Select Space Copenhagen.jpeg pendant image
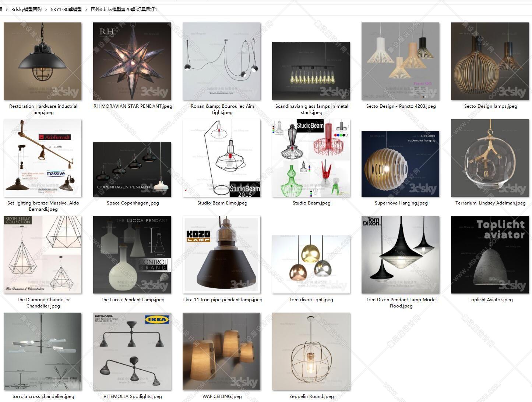 coord(132,170)
